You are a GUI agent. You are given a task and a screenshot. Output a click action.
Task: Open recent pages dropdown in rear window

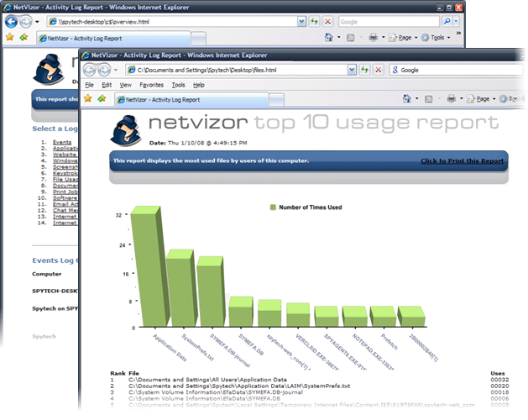37,22
